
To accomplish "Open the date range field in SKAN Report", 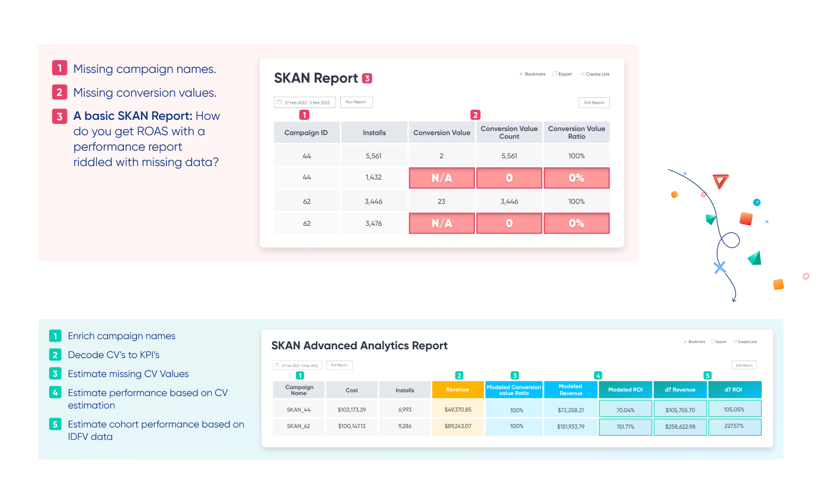I will tap(305, 103).
